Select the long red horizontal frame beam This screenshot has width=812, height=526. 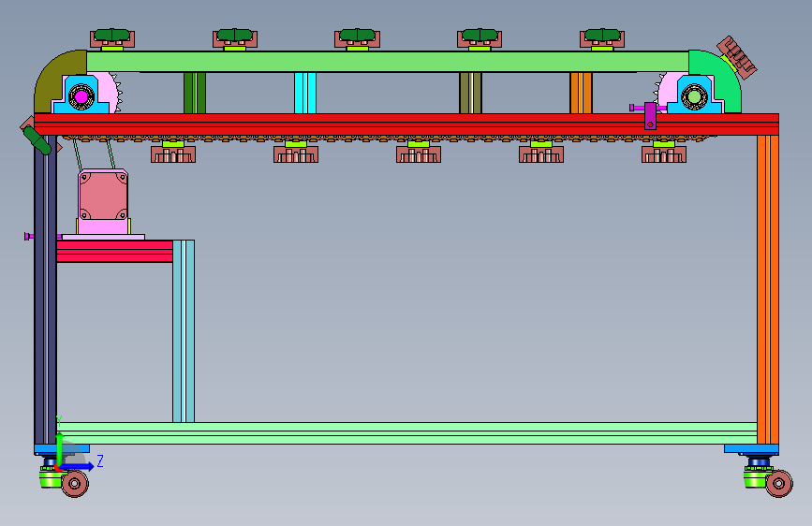(406, 124)
